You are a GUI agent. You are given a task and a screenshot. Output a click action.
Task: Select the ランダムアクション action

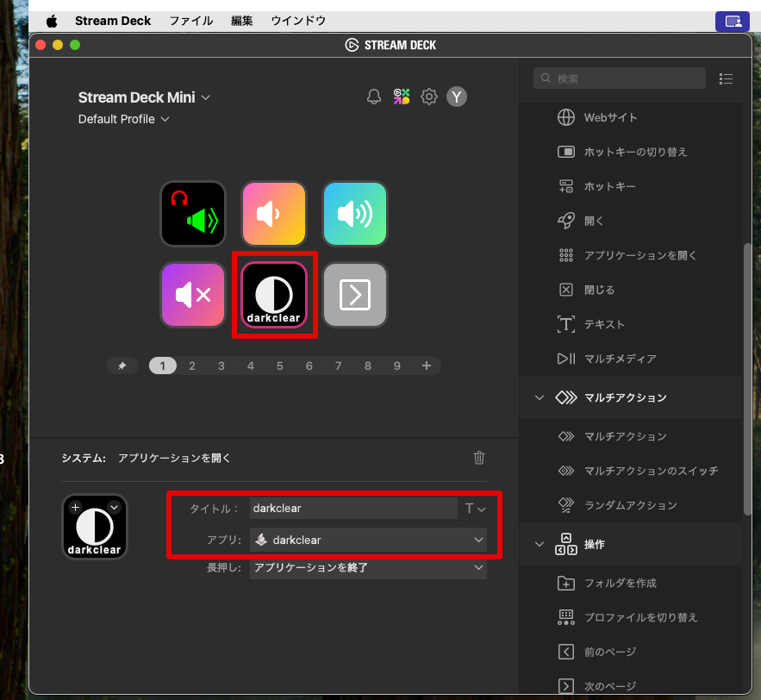click(631, 505)
